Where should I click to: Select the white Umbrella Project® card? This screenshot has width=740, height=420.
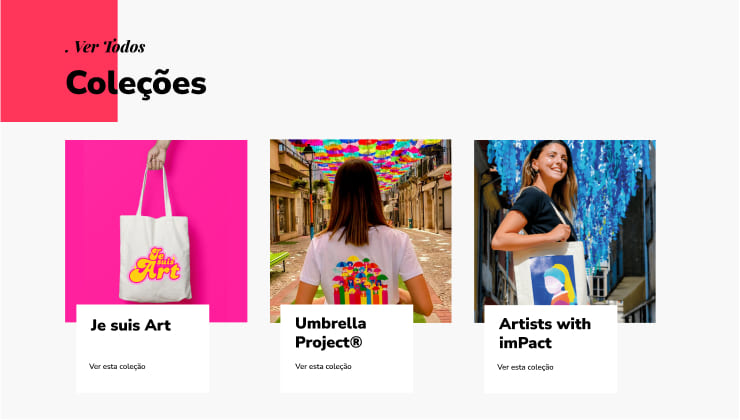pos(347,349)
